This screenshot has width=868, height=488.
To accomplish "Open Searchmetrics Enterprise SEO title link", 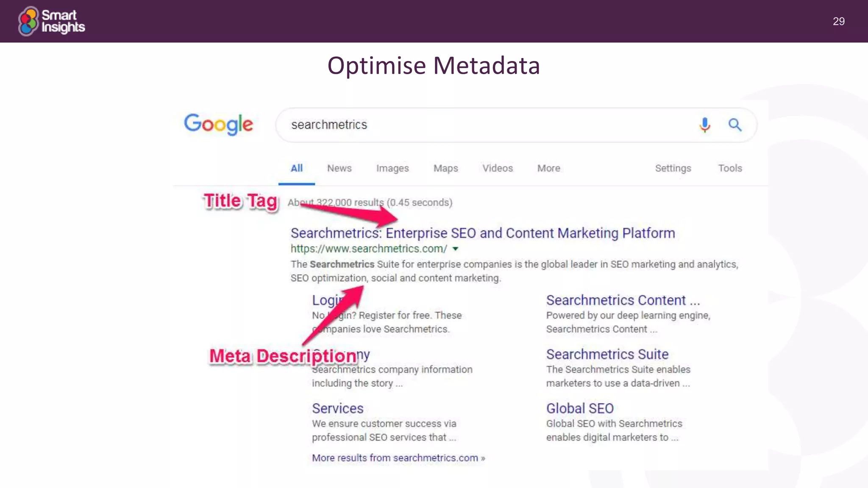I will [483, 233].
